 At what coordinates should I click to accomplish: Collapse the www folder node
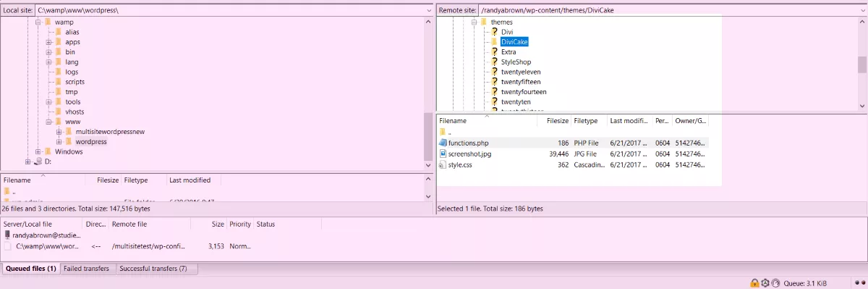[x=48, y=122]
